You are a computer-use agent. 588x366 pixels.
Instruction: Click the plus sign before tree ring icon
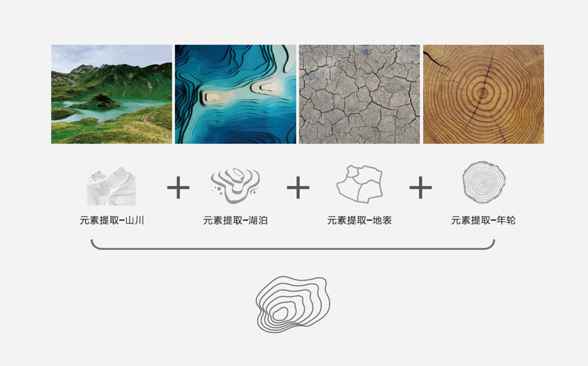tap(420, 187)
